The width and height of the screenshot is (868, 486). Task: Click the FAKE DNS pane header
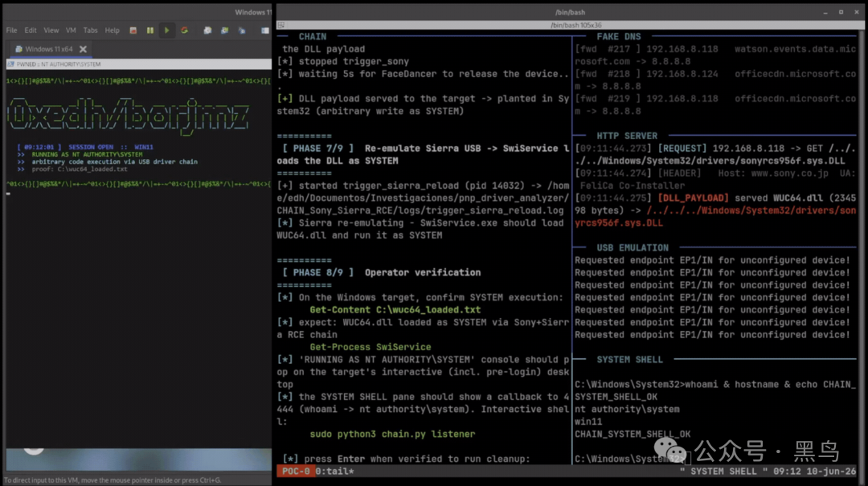(618, 36)
